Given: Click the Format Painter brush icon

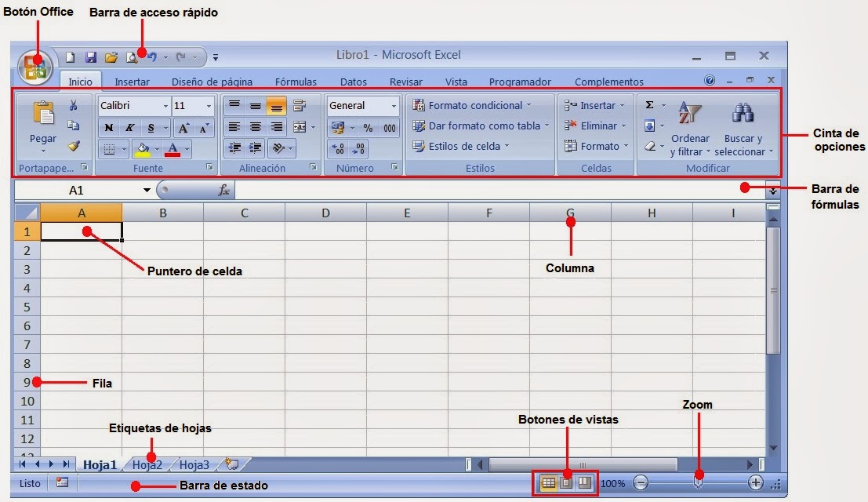Looking at the screenshot, I should 75,146.
